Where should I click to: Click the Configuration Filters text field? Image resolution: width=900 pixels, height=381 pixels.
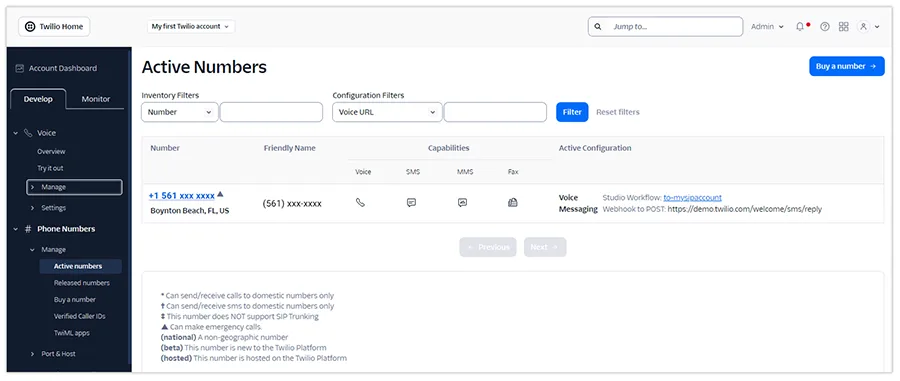tap(495, 112)
